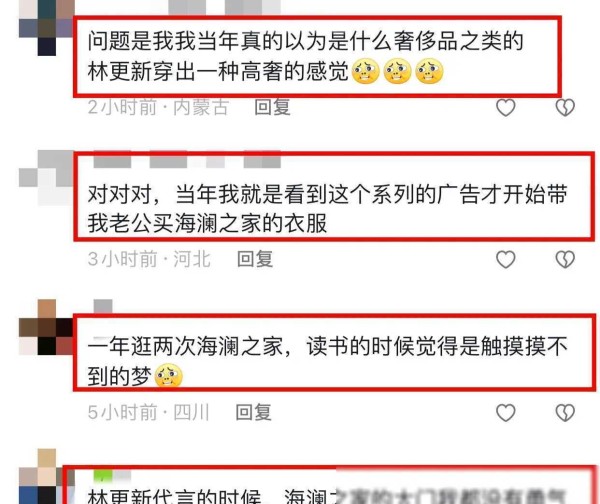The height and width of the screenshot is (504, 600).
Task: Like the Inner Mongolia comment with heart
Action: tap(505, 108)
